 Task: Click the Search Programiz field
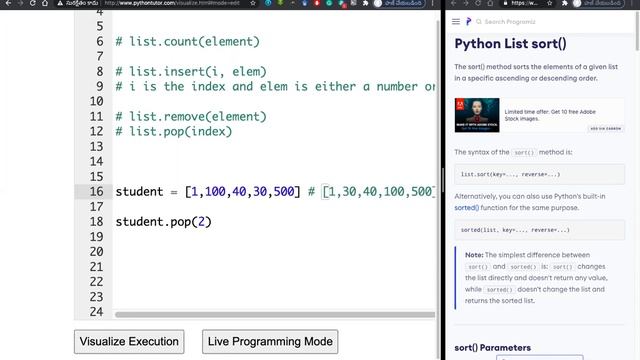(x=510, y=22)
